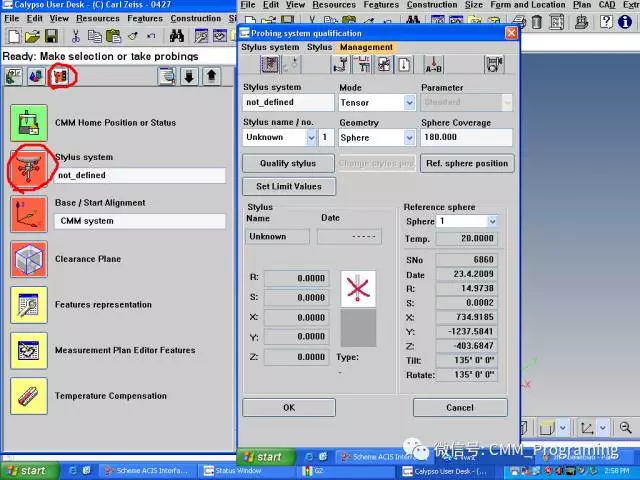
Task: Open Temperature Compensation icon
Action: 29,396
